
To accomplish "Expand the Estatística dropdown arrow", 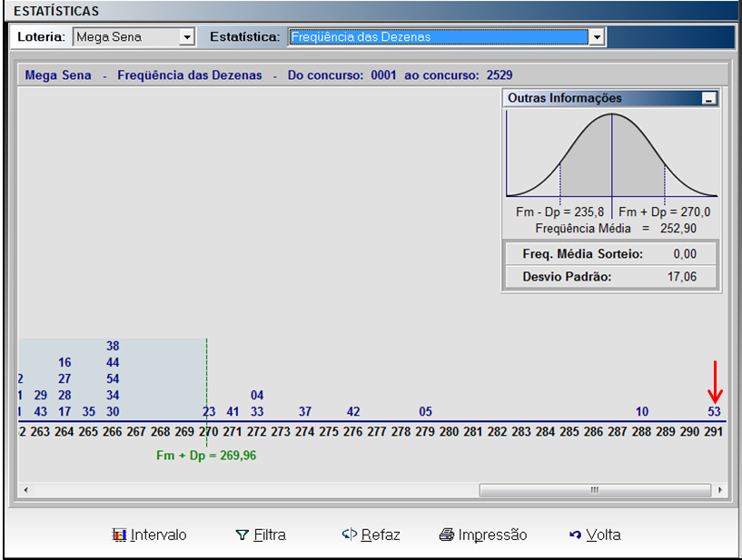I will click(x=597, y=37).
